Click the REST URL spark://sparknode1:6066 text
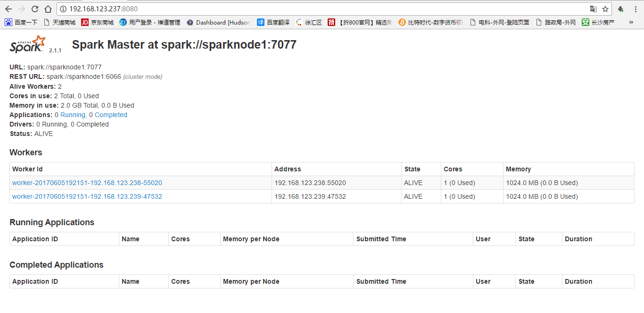Image resolution: width=644 pixels, height=313 pixels. (x=84, y=77)
